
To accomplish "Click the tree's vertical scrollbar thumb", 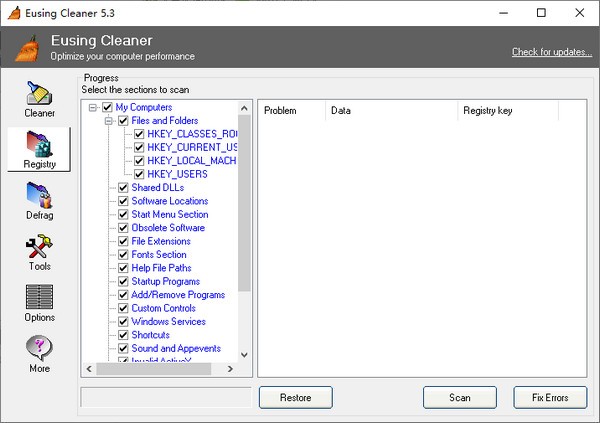I will click(244, 203).
